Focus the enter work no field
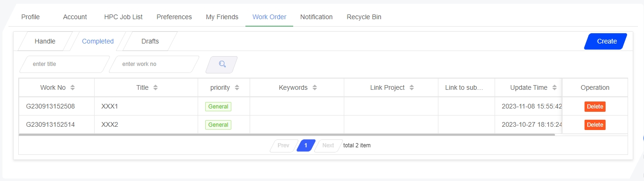 click(154, 64)
